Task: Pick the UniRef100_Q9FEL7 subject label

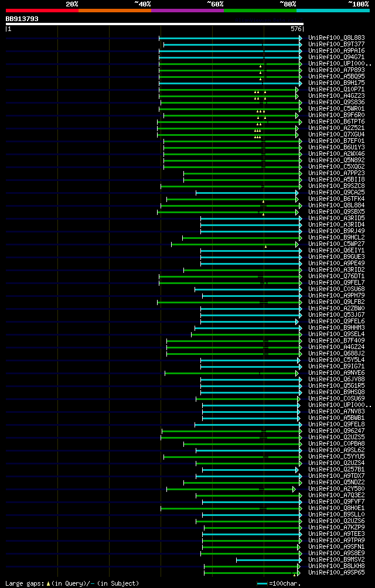Action: [x=336, y=282]
